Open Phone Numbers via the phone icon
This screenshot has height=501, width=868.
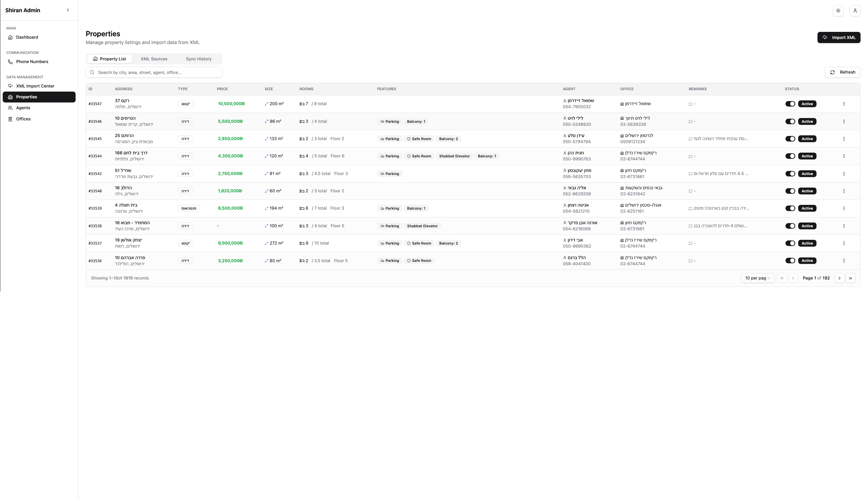[x=10, y=62]
